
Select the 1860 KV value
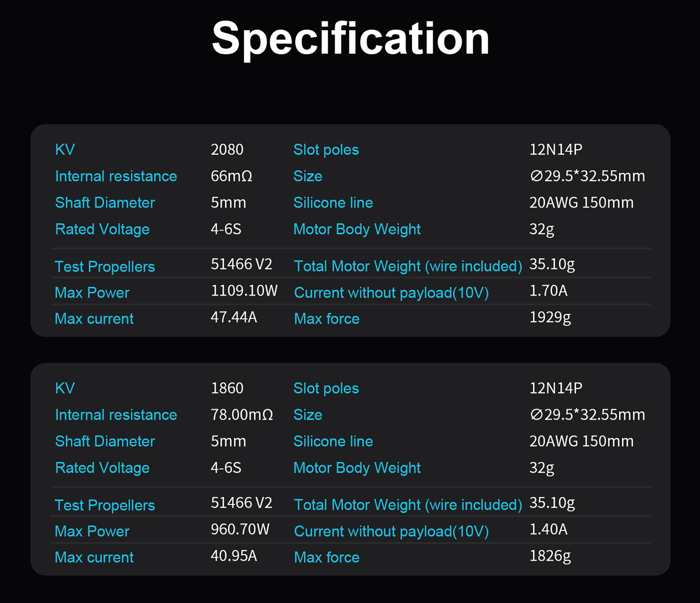pyautogui.click(x=227, y=388)
